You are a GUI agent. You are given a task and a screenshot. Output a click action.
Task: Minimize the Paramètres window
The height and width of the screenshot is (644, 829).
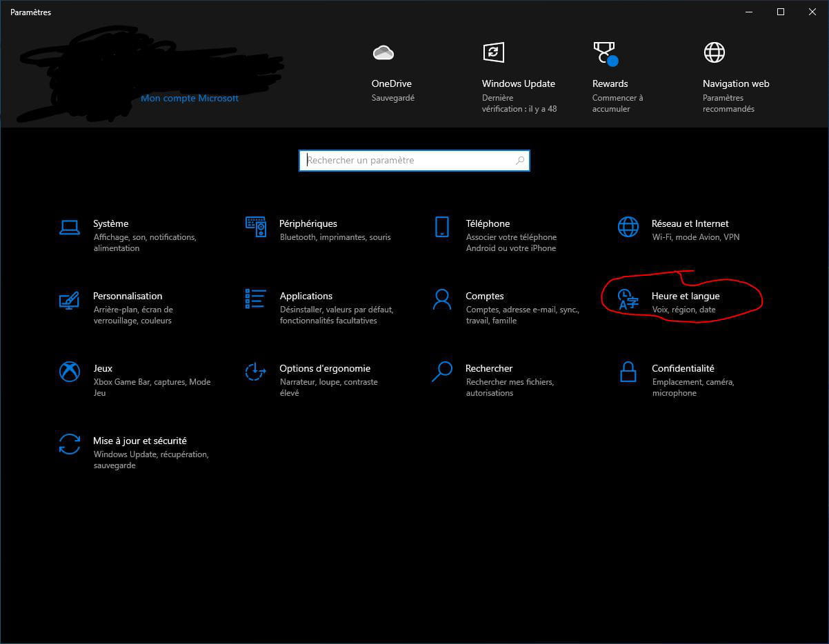point(749,12)
